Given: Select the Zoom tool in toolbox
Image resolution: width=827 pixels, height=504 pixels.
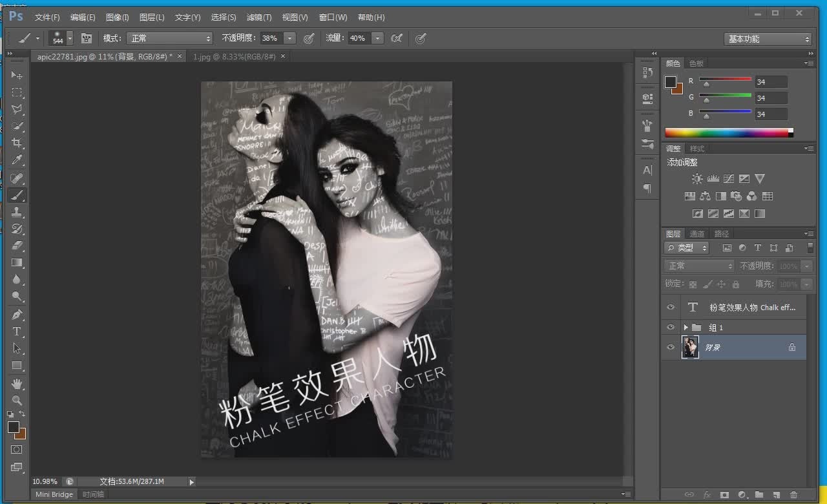Looking at the screenshot, I should point(17,401).
